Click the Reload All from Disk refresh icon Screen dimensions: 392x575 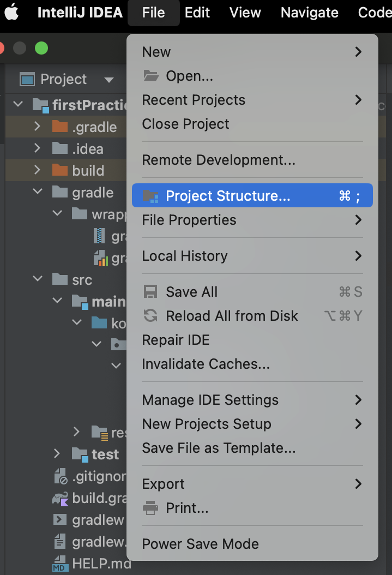click(150, 316)
